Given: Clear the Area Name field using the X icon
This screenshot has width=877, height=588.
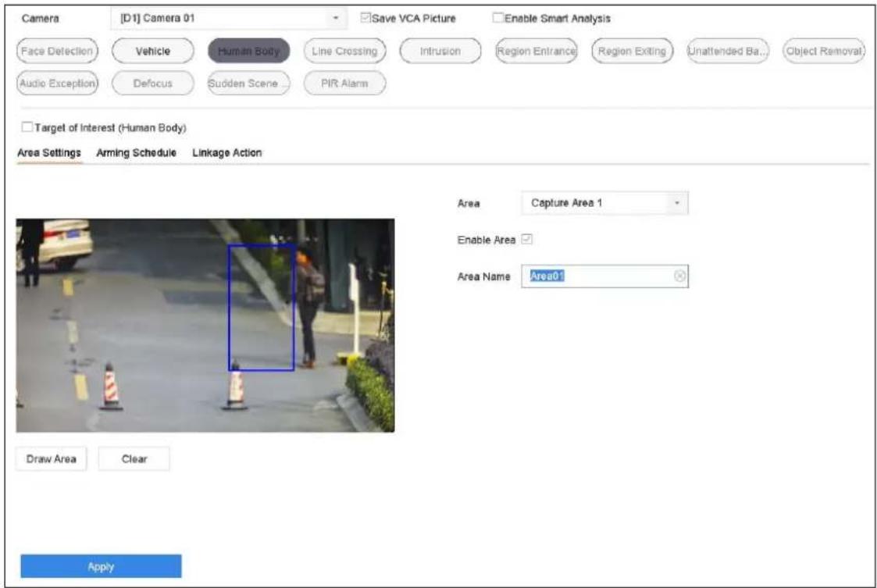Looking at the screenshot, I should 679,276.
